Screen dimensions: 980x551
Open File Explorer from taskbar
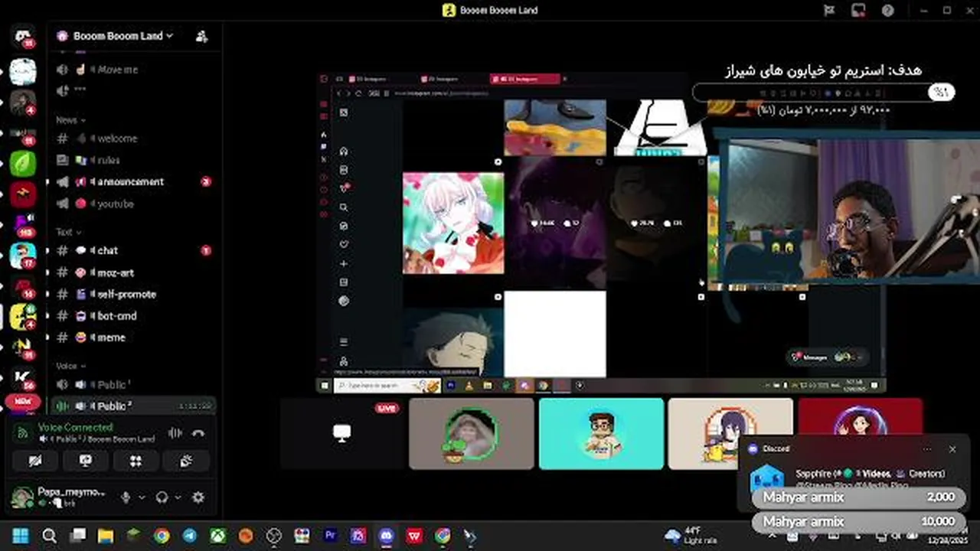pos(105,536)
